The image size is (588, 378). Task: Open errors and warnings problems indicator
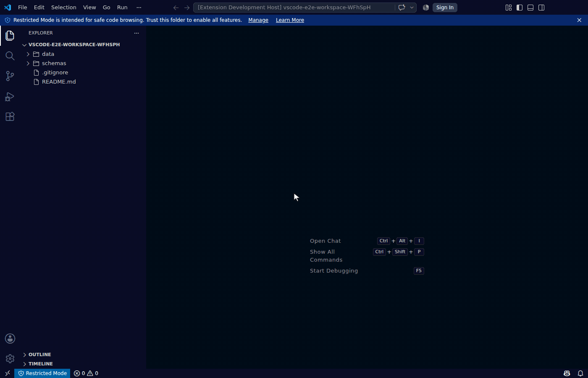coord(86,373)
